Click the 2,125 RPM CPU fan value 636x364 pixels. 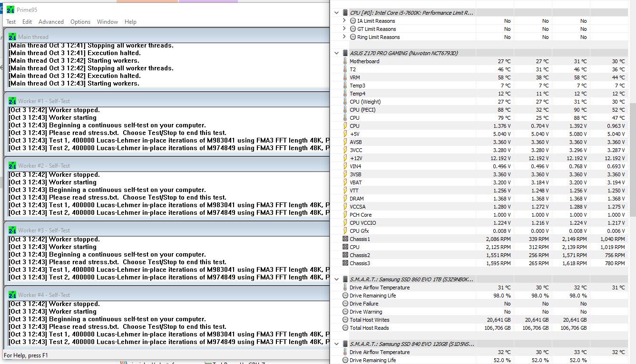click(498, 247)
